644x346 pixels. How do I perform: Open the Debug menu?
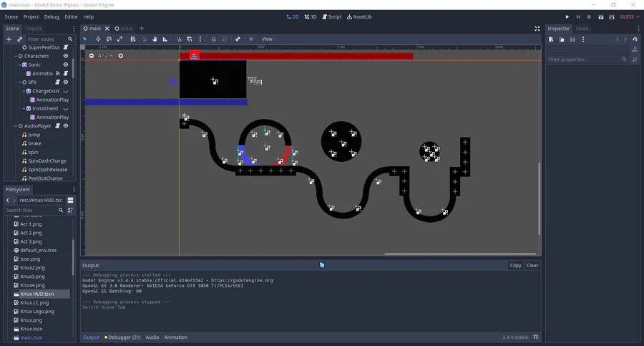tap(52, 17)
